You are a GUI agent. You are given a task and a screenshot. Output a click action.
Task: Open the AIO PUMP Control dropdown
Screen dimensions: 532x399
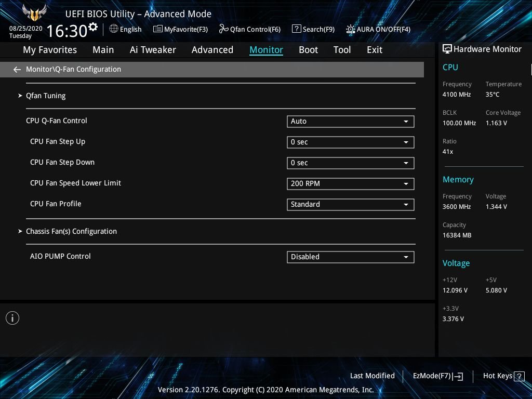pyautogui.click(x=351, y=257)
